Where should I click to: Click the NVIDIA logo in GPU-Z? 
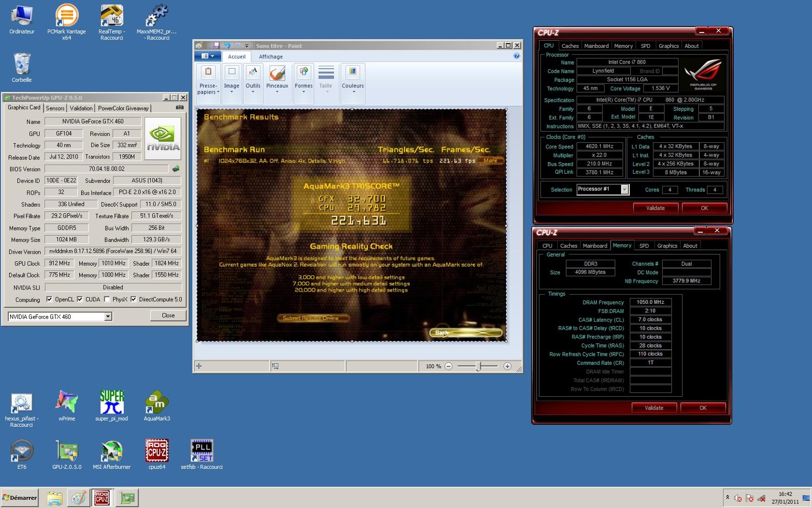click(163, 138)
